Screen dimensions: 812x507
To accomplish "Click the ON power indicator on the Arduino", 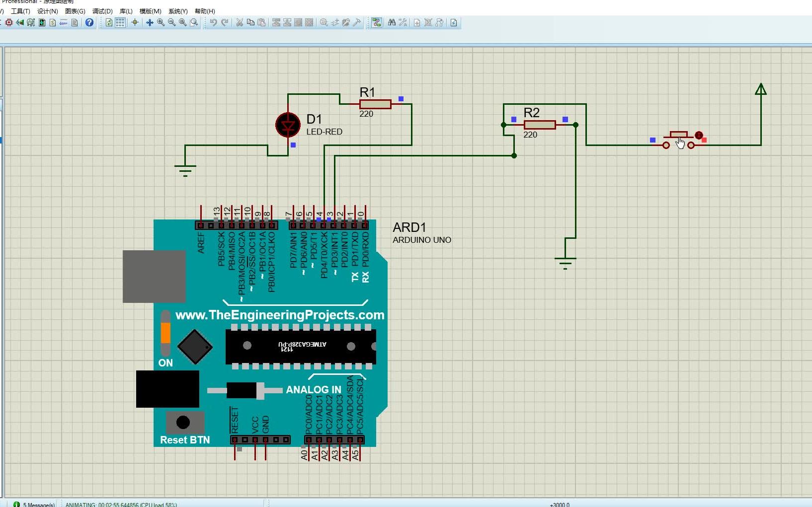I will pyautogui.click(x=164, y=335).
